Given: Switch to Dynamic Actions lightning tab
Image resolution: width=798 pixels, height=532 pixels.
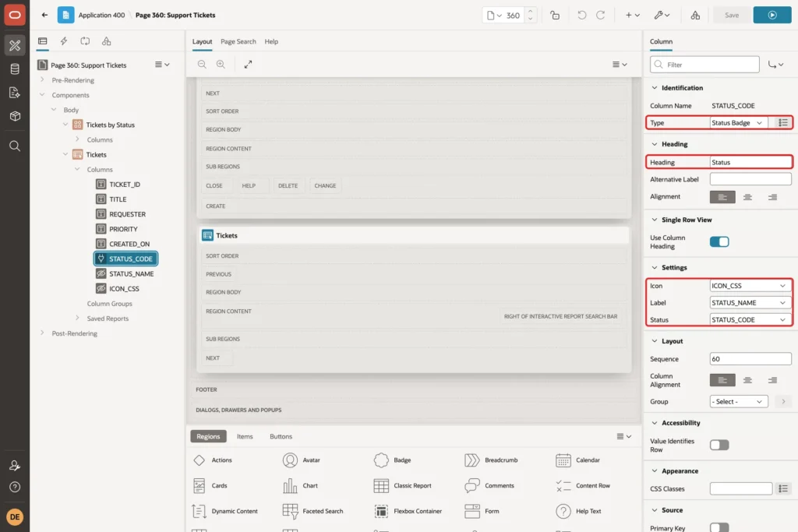Looking at the screenshot, I should (x=64, y=41).
